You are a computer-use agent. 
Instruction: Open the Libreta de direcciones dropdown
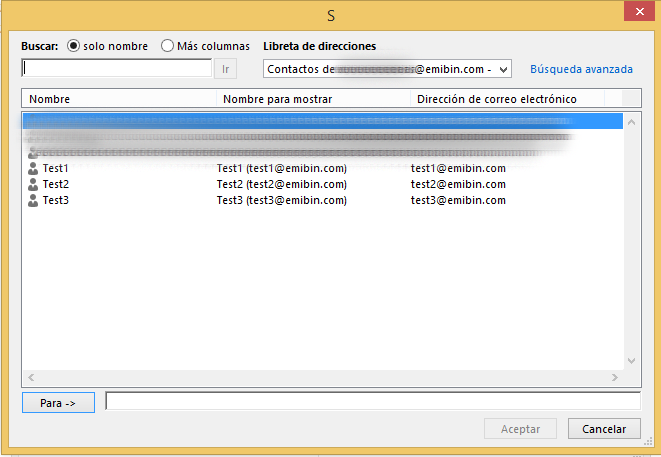point(503,69)
